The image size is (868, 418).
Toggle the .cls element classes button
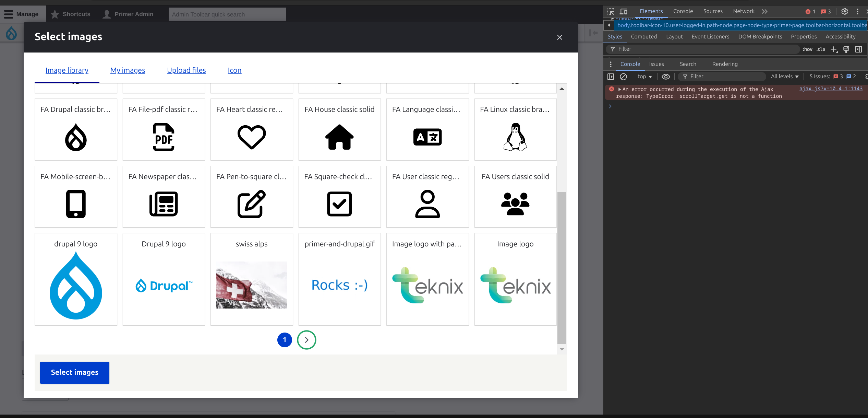click(x=821, y=49)
